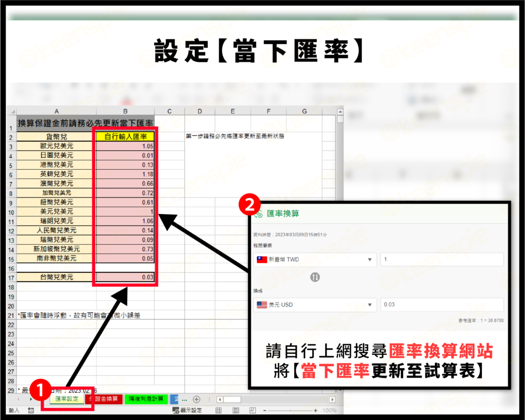Image resolution: width=525 pixels, height=420 pixels.
Task: Click the green 匯率換算 converter icon
Action: 258,213
